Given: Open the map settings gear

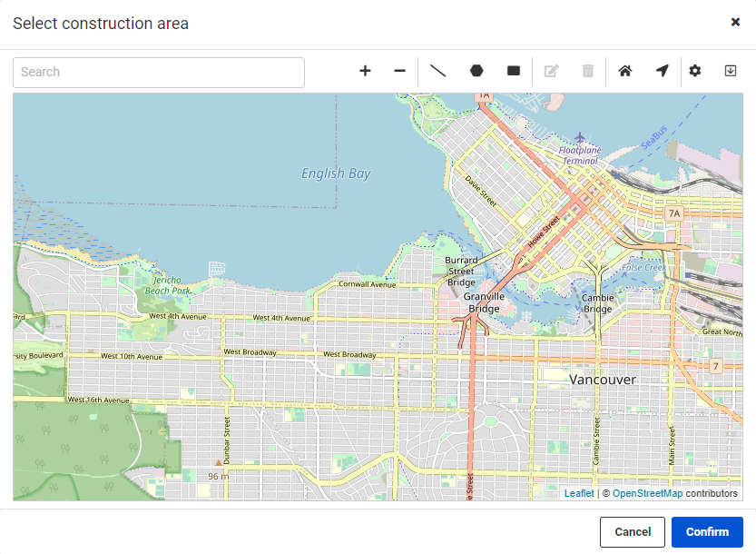Looking at the screenshot, I should 694,70.
